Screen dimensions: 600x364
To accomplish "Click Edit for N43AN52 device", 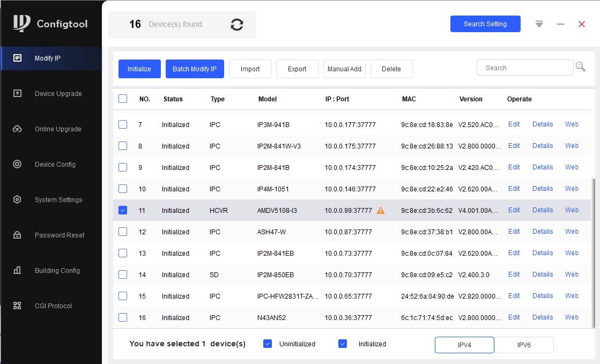I will click(514, 317).
